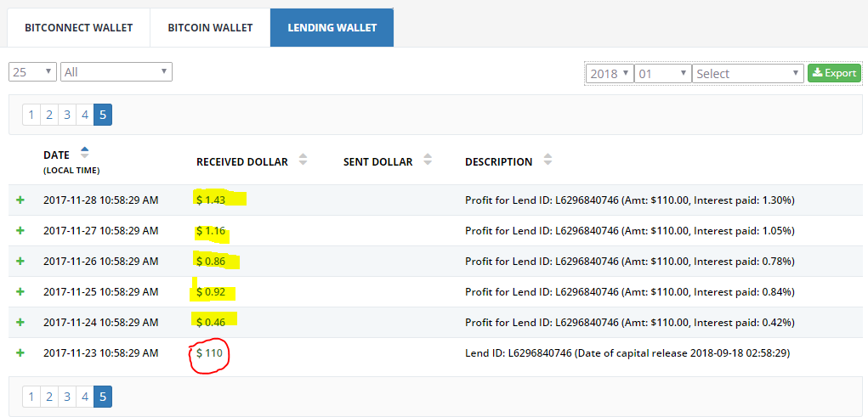Click the DESCRIPTION column header
Viewport: 868px width, 417px height.
pyautogui.click(x=499, y=162)
